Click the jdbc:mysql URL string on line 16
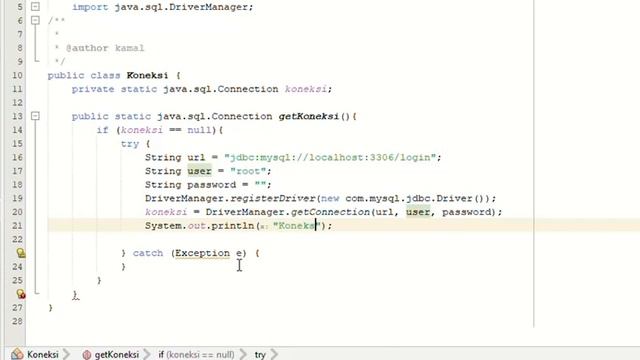The image size is (640, 360). 330,157
